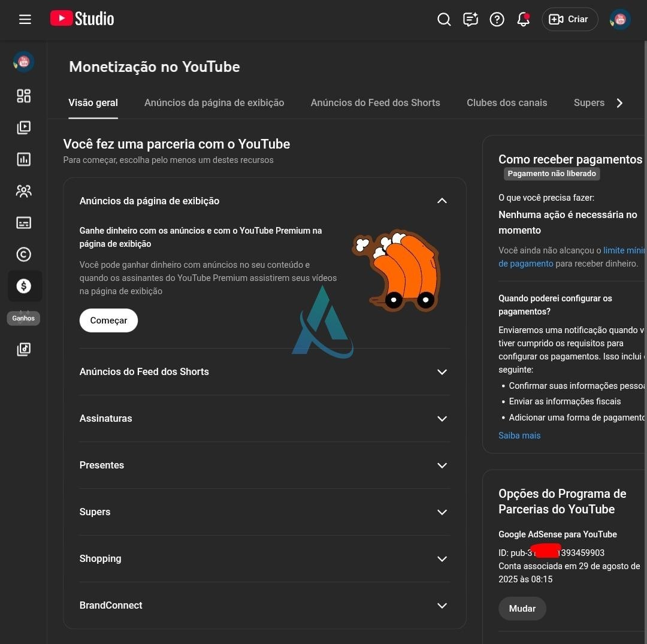Open the Painel (Dashboard) sidebar icon
This screenshot has width=647, height=644.
click(x=24, y=96)
